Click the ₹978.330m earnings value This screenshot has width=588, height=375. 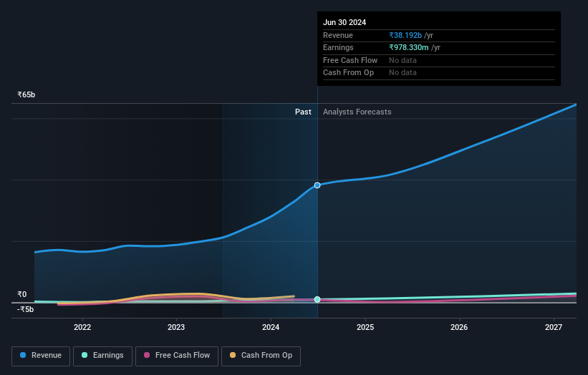(x=409, y=47)
